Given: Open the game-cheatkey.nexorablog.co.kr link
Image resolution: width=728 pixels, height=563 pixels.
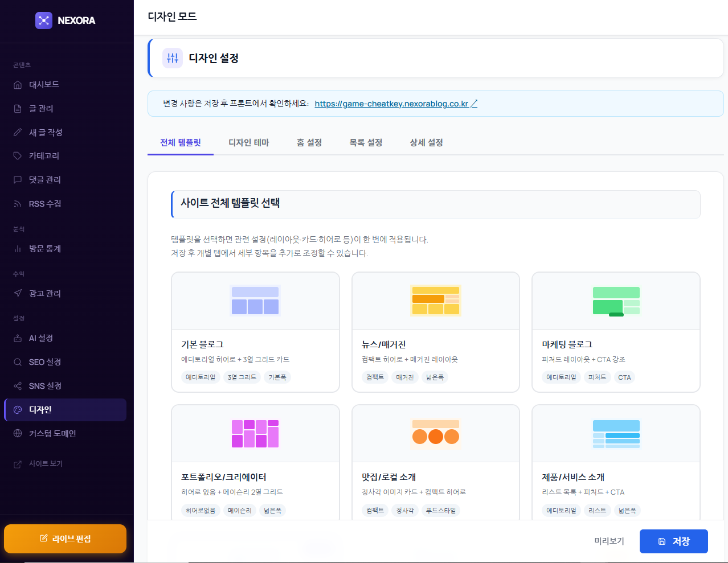Looking at the screenshot, I should (x=391, y=104).
